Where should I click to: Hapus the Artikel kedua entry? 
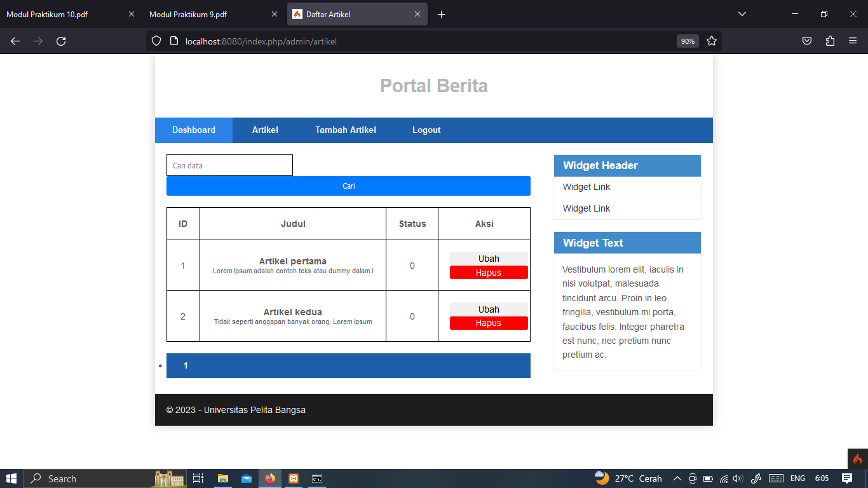489,323
